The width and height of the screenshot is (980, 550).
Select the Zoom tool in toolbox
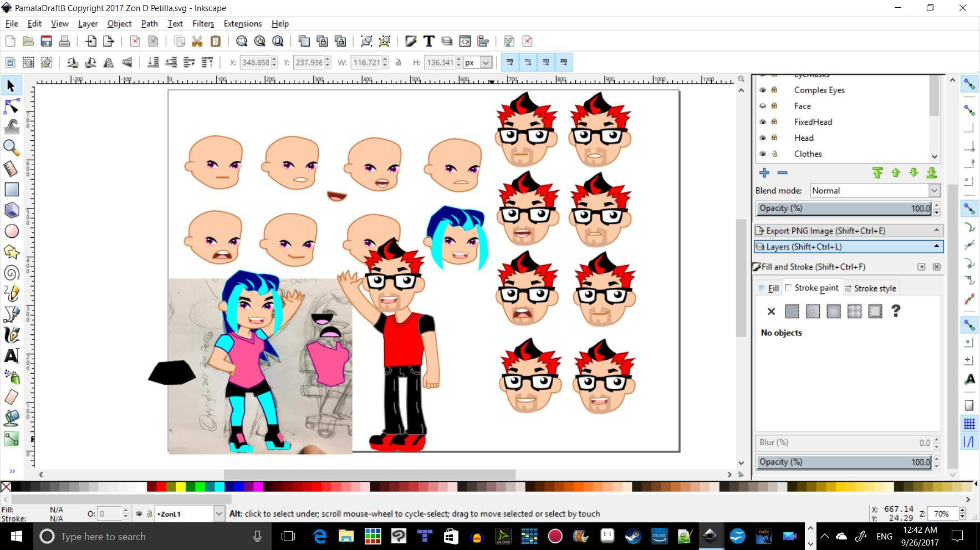pyautogui.click(x=12, y=147)
